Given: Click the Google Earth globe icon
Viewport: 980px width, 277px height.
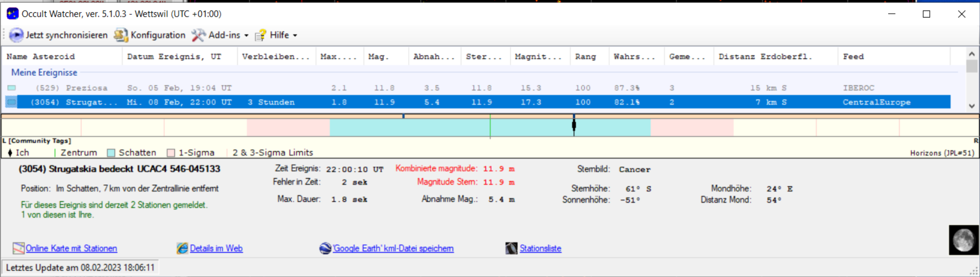Looking at the screenshot, I should point(325,248).
